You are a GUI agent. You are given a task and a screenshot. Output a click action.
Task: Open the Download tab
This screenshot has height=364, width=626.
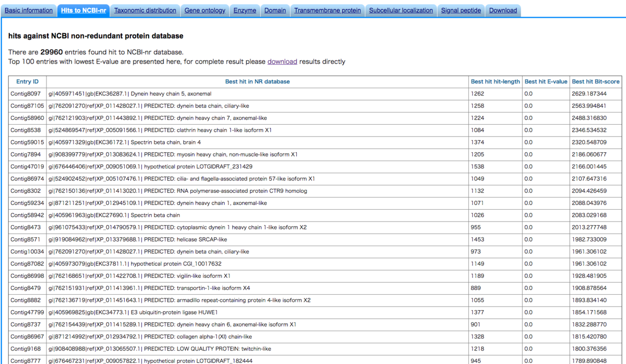503,10
